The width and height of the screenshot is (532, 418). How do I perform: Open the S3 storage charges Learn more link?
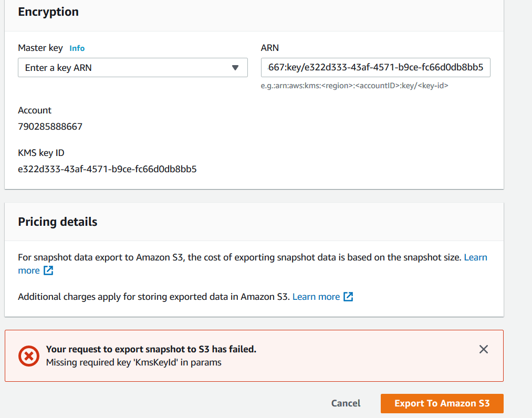(316, 296)
